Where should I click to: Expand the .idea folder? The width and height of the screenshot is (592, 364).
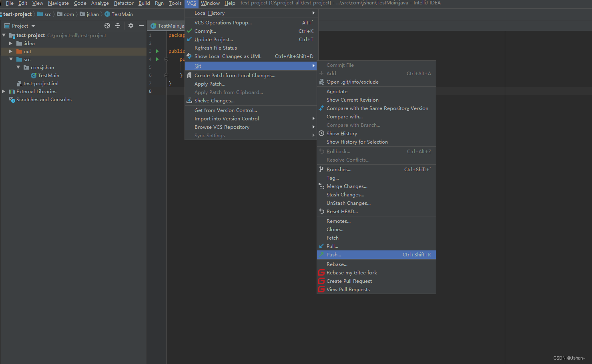pyautogui.click(x=11, y=43)
